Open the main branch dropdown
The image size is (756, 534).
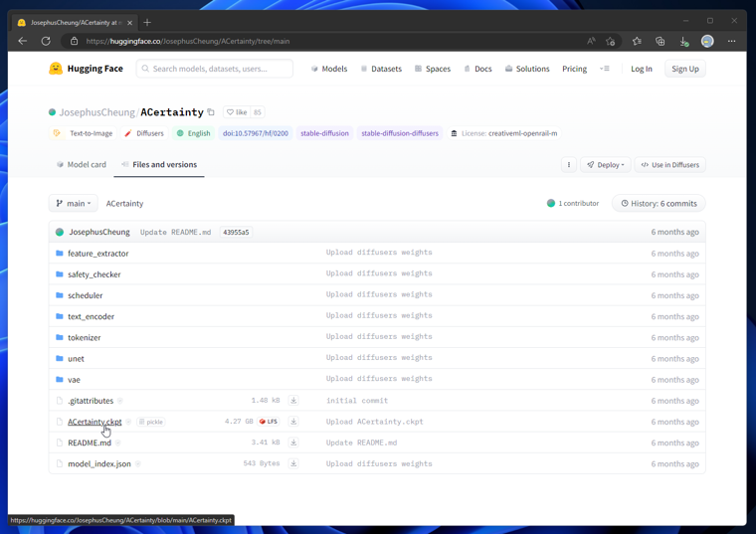(74, 204)
